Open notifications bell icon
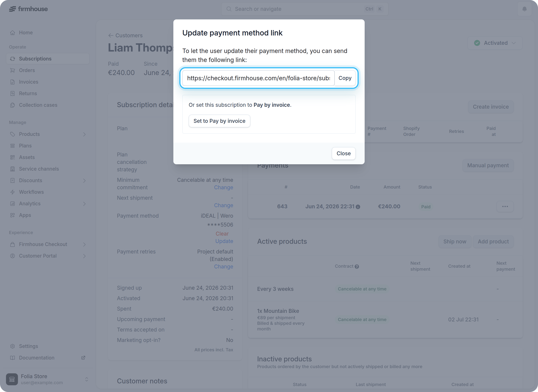The image size is (538, 392). pyautogui.click(x=524, y=9)
